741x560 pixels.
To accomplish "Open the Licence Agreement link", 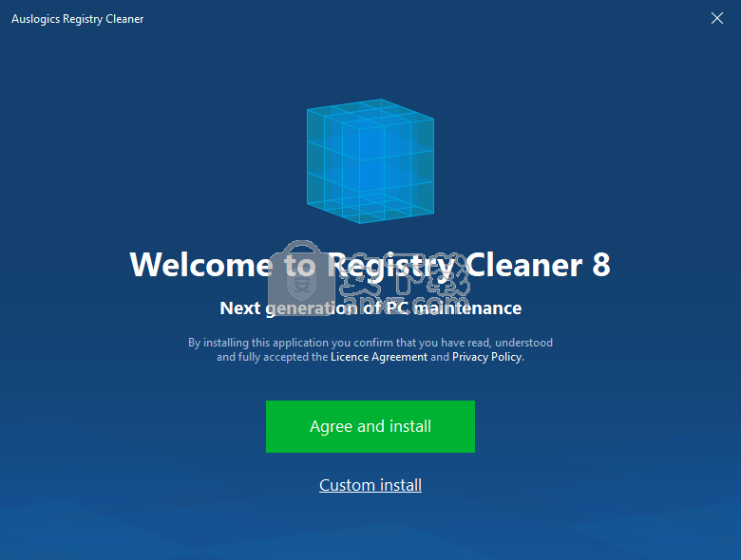I will [379, 357].
